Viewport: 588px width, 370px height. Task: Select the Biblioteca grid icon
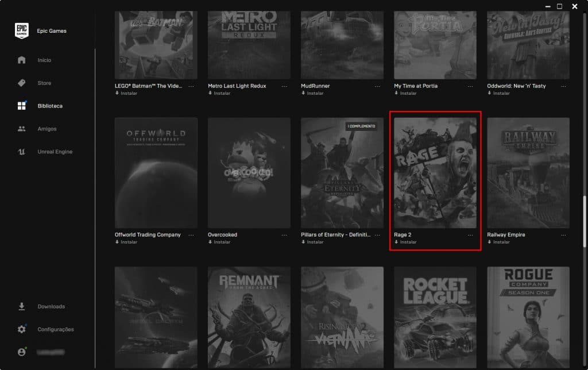22,106
